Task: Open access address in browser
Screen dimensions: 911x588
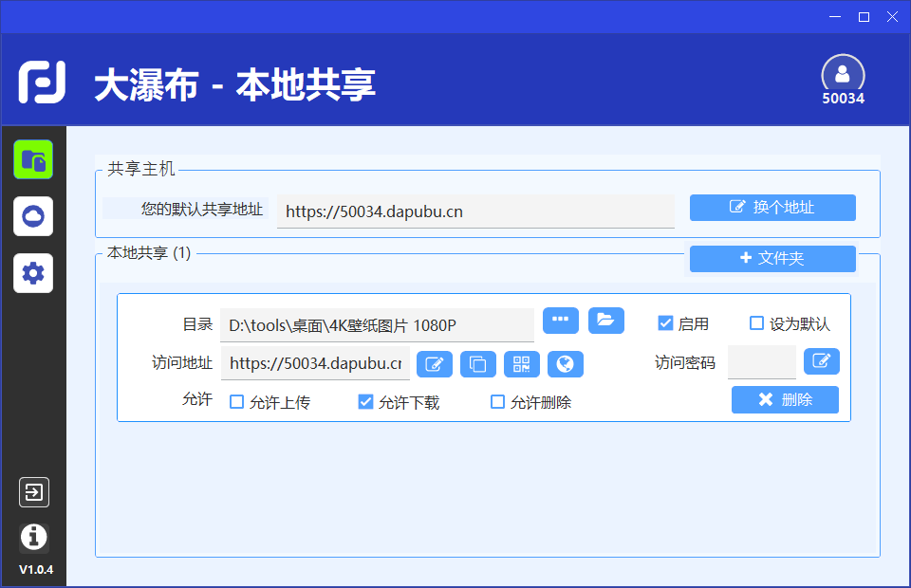Action: tap(566, 363)
